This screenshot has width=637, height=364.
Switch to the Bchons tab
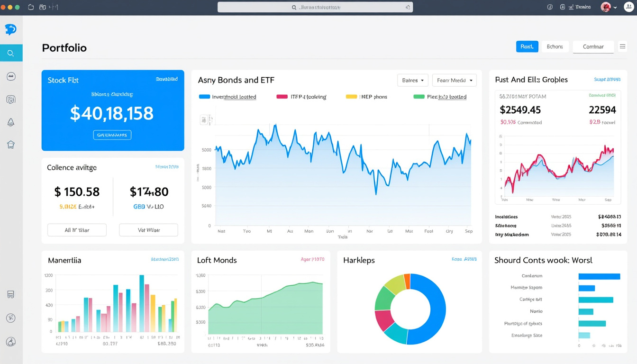(x=555, y=46)
